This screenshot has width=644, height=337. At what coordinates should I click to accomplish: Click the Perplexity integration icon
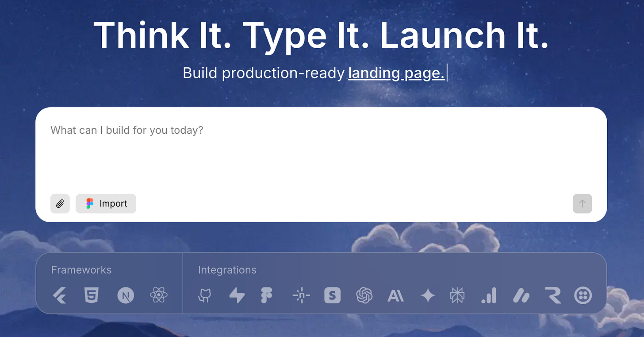(457, 295)
